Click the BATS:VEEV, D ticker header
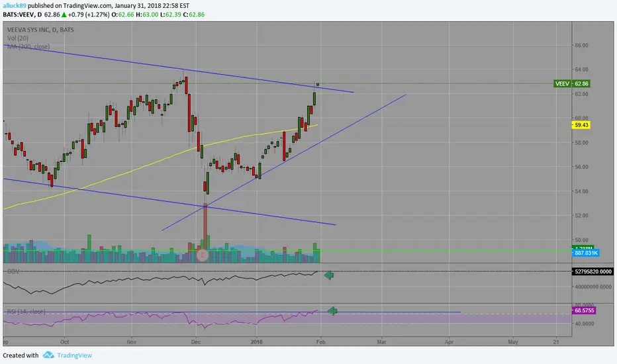The height and width of the screenshot is (364, 617). pos(23,15)
